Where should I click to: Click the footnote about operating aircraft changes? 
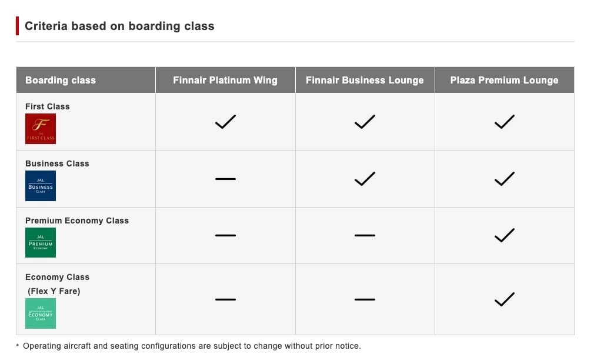tap(192, 346)
